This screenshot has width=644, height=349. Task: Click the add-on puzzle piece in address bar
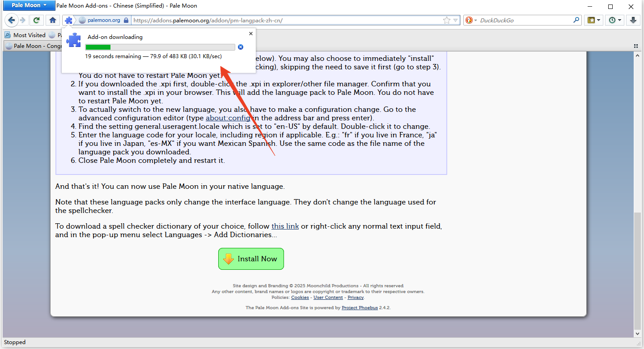[68, 20]
